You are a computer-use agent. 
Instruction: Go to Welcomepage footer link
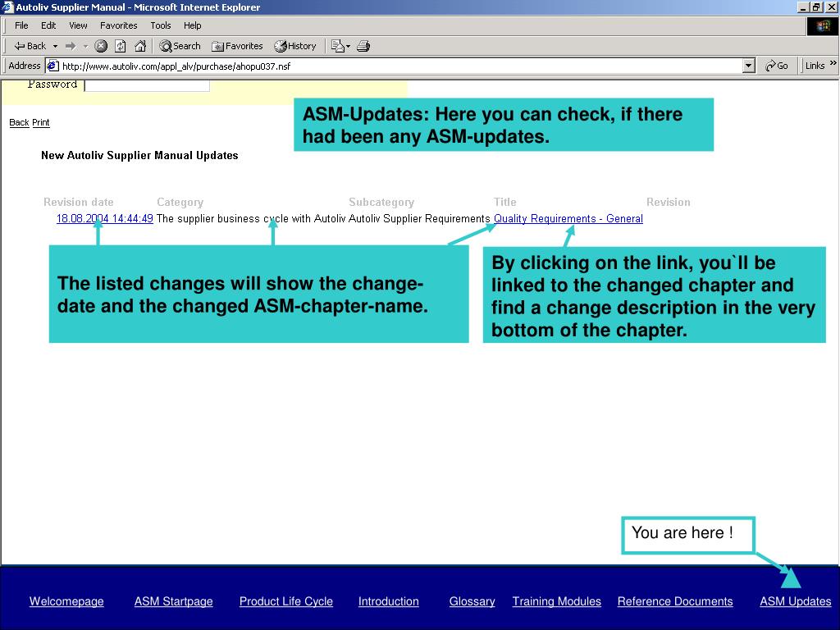(x=66, y=601)
